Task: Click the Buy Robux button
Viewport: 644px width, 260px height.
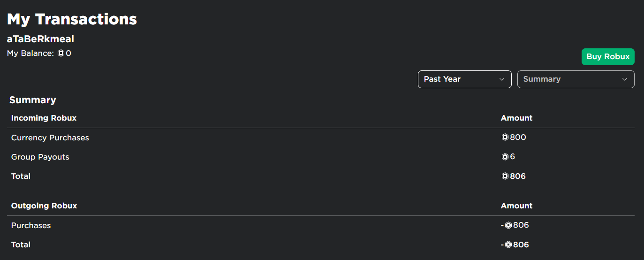Action: pos(608,57)
